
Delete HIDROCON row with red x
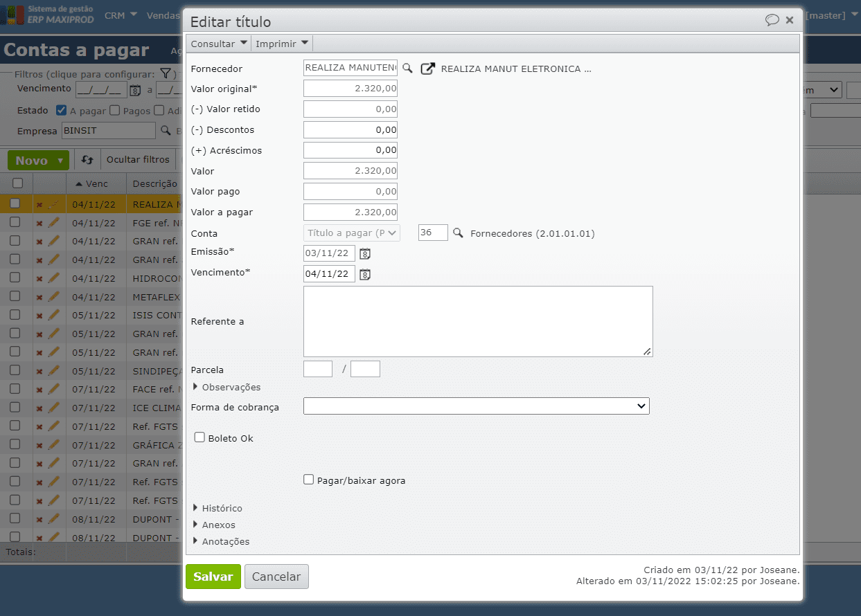click(x=39, y=279)
